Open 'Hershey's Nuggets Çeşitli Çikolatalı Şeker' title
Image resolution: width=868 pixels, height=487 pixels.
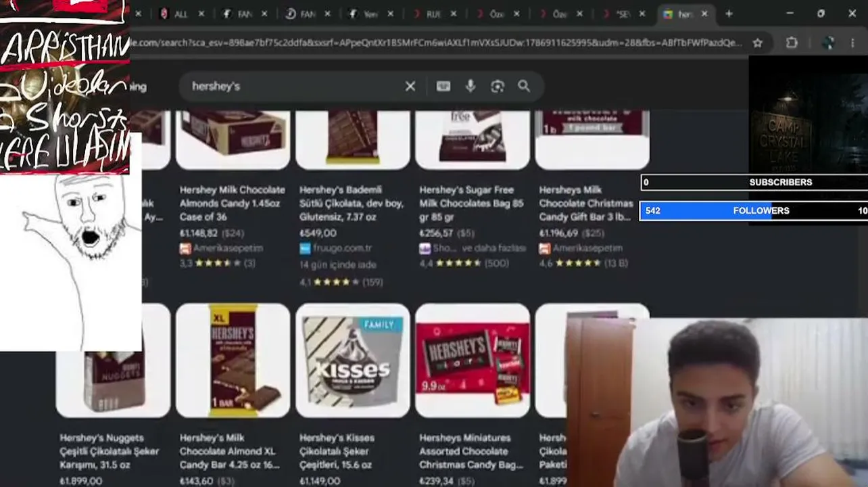[110, 451]
